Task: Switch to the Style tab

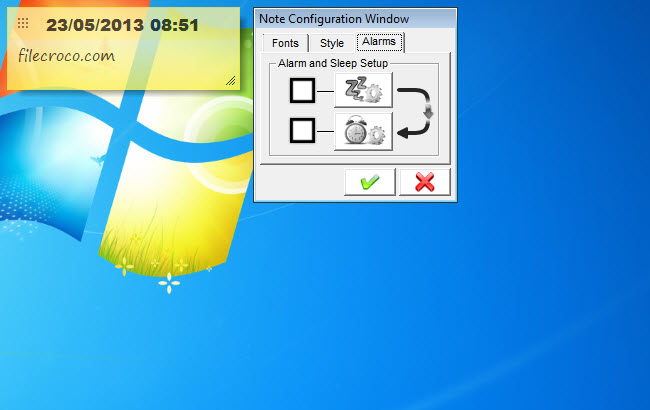Action: pos(332,43)
